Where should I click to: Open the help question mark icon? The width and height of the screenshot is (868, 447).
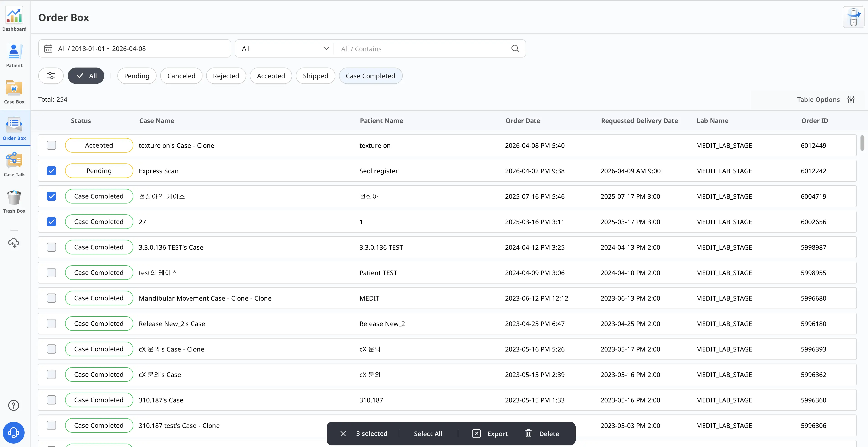(x=14, y=405)
